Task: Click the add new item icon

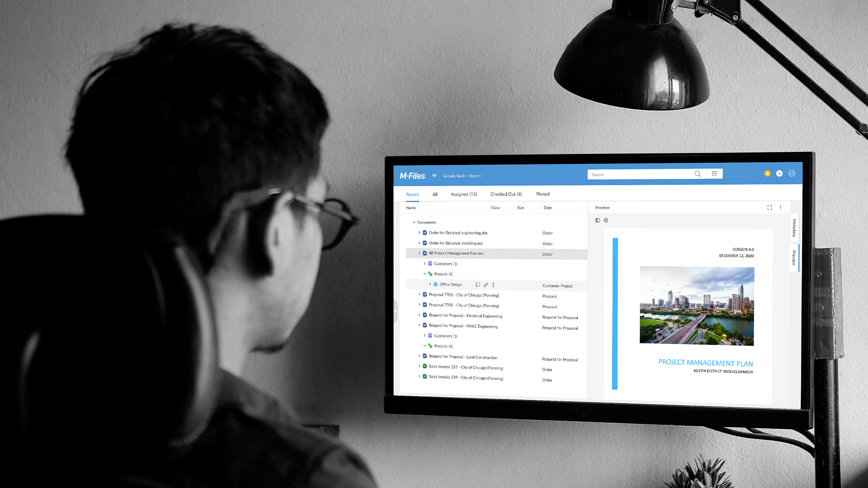Action: (x=779, y=174)
